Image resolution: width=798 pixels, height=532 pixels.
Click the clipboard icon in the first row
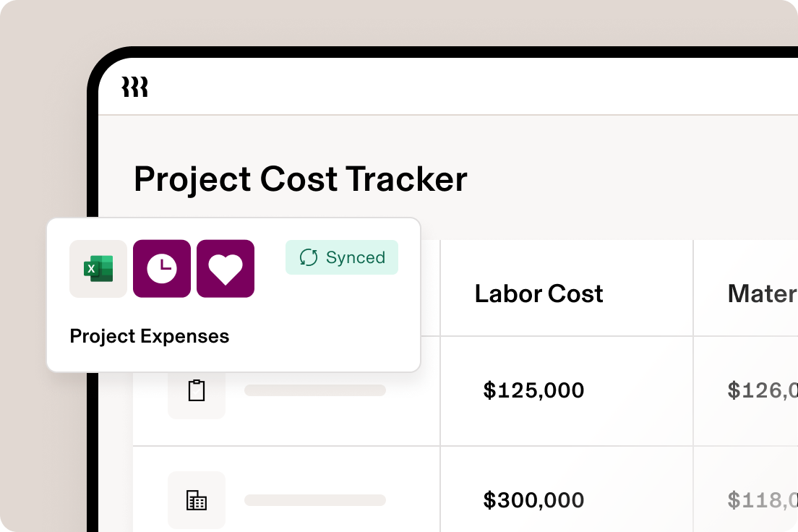(196, 390)
